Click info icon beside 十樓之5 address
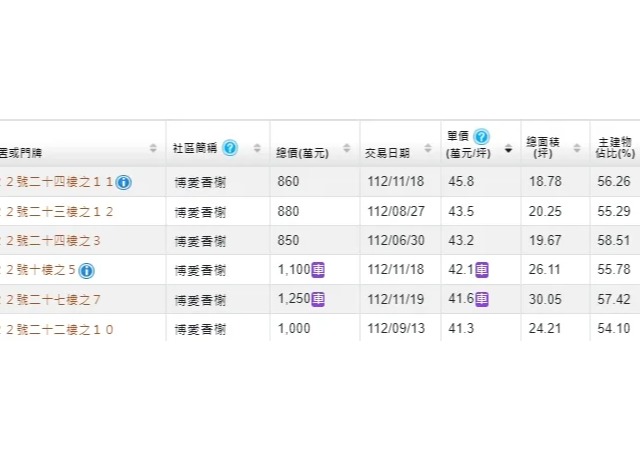Screen dimensions: 640x460 coord(87,270)
